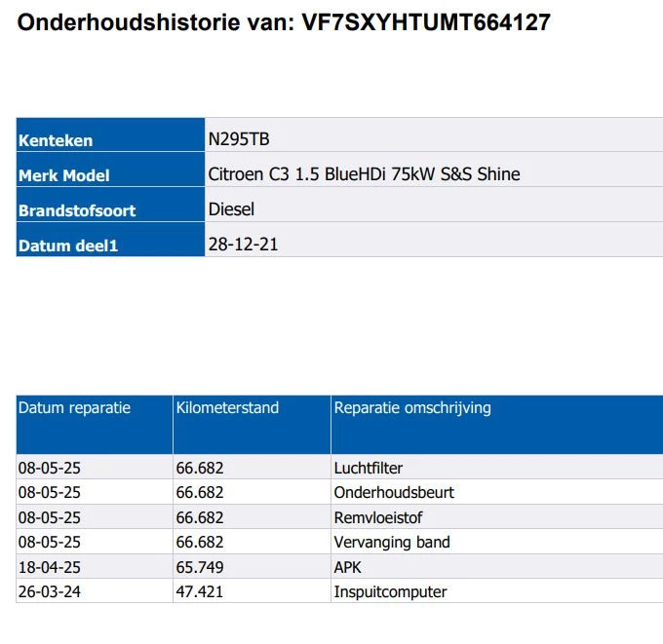Click the Remvloeistof repair entry
The width and height of the screenshot is (663, 644).
coord(378,517)
